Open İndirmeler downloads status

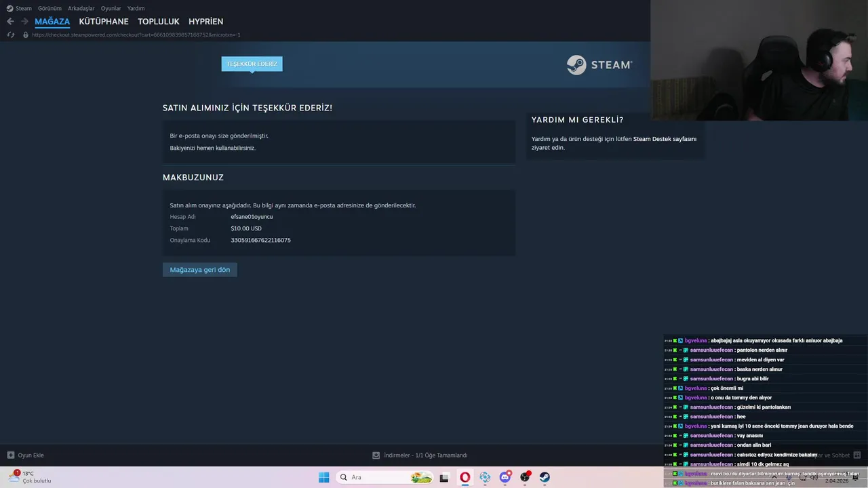pos(426,455)
